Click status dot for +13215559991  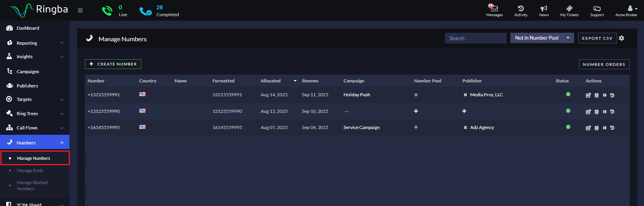568,94
